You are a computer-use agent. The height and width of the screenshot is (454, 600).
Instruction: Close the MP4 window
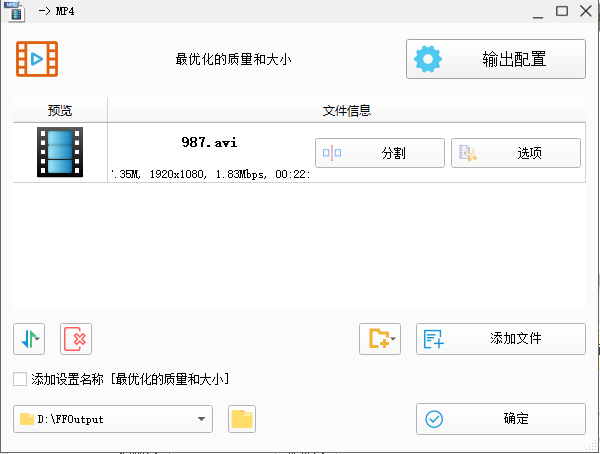tap(586, 11)
